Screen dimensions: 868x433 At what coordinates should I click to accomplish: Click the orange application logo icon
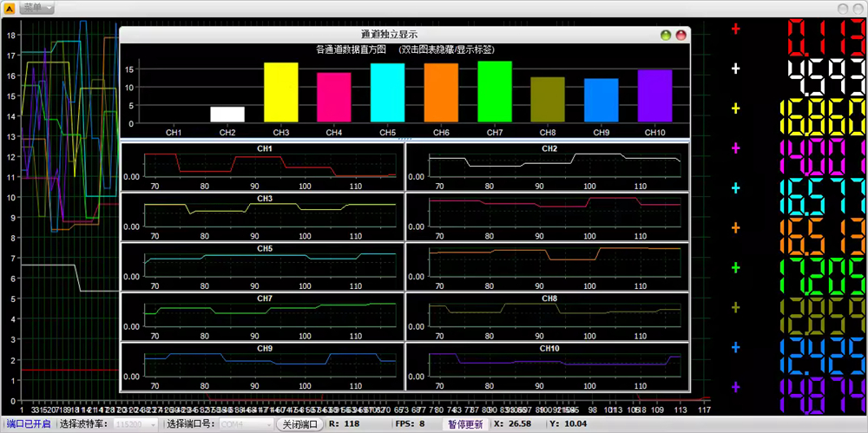coord(10,7)
